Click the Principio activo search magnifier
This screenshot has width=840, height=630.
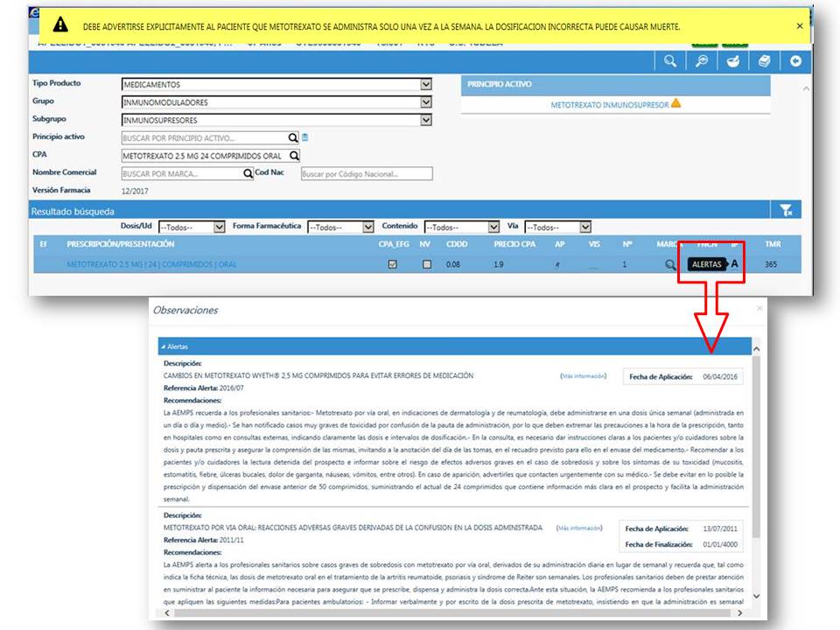pyautogui.click(x=293, y=137)
